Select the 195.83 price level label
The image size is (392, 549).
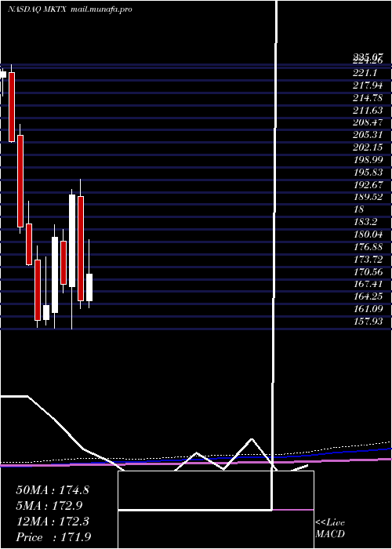coord(368,173)
